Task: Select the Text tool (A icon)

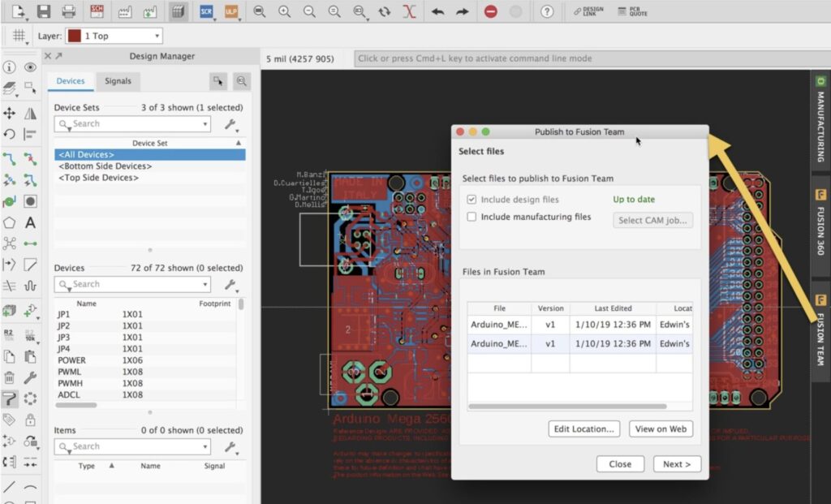Action: pyautogui.click(x=30, y=222)
